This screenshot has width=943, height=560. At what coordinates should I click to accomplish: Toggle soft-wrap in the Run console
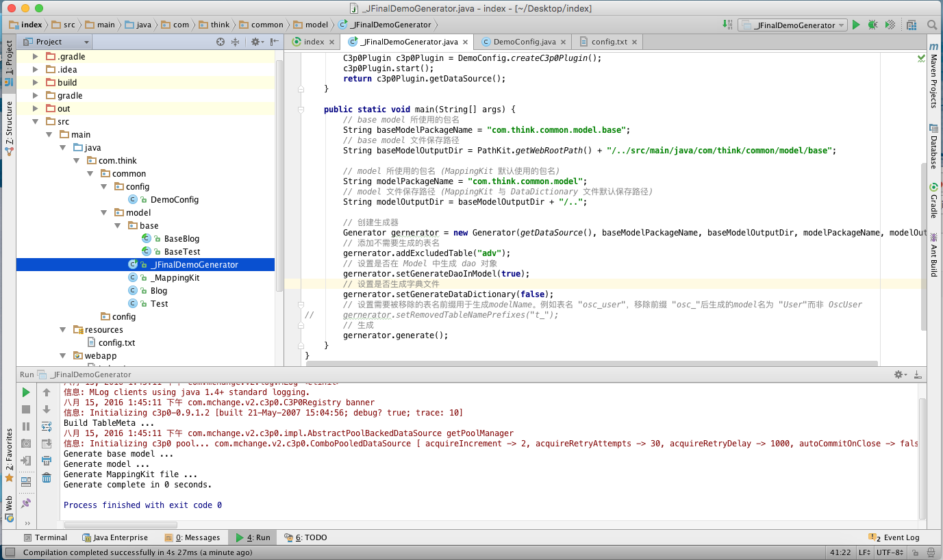point(47,427)
